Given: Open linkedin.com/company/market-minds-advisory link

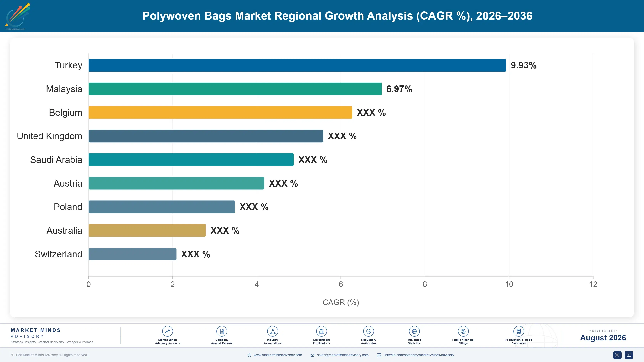Looking at the screenshot, I should (x=419, y=355).
